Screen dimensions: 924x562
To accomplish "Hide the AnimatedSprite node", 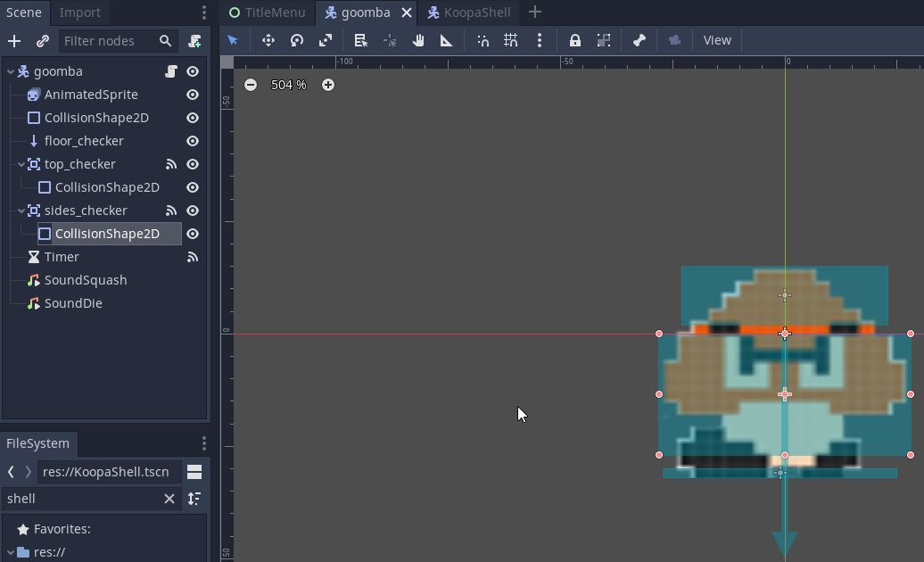I will [x=192, y=95].
